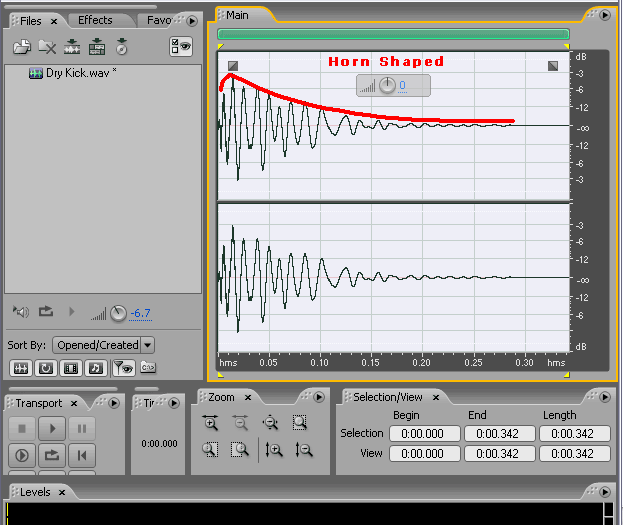623x525 pixels.
Task: Click the small preview Play arrow in Files panel
Action: click(72, 312)
